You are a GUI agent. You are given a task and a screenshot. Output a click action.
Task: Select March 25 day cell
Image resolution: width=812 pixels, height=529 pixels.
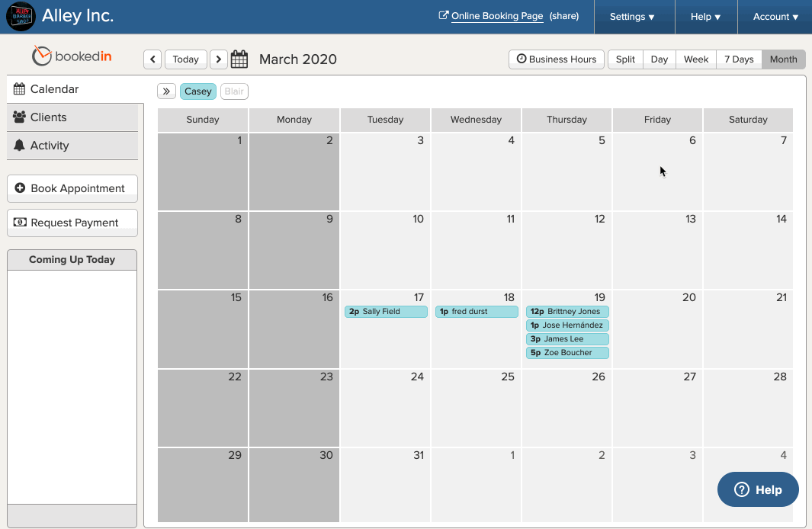pos(476,409)
